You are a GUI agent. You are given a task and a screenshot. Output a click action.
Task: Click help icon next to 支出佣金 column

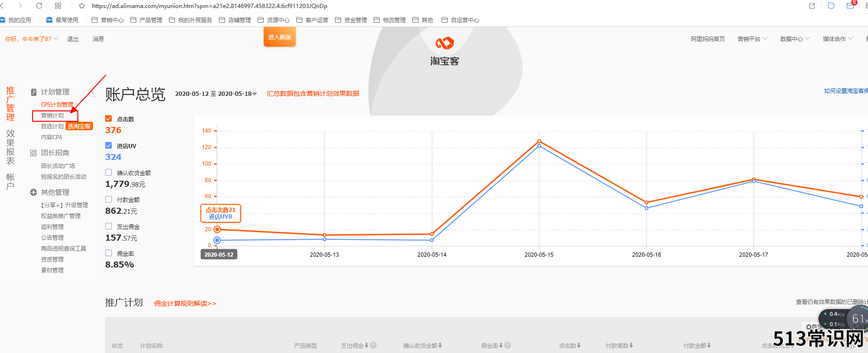click(373, 345)
